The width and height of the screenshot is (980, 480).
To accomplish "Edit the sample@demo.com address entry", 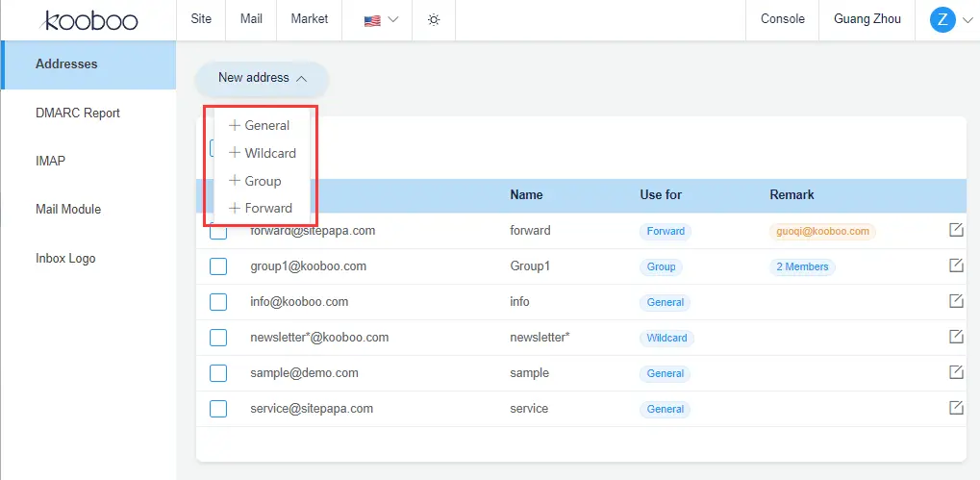I will coord(956,372).
